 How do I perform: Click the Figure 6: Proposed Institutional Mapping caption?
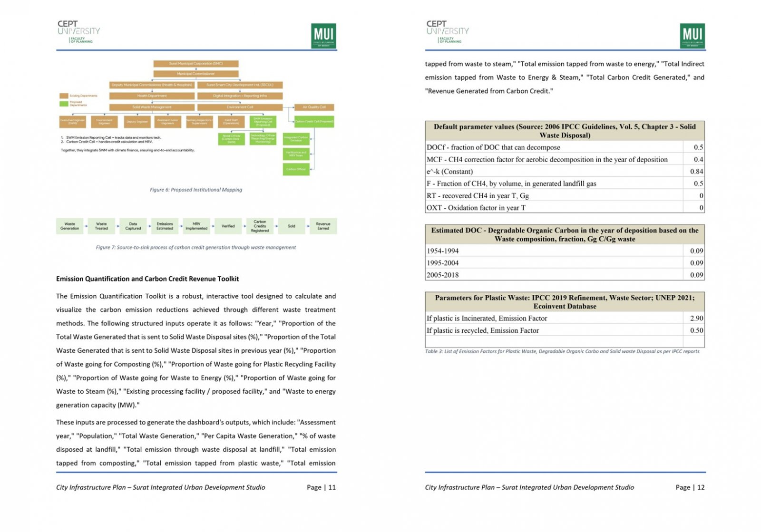pos(196,190)
